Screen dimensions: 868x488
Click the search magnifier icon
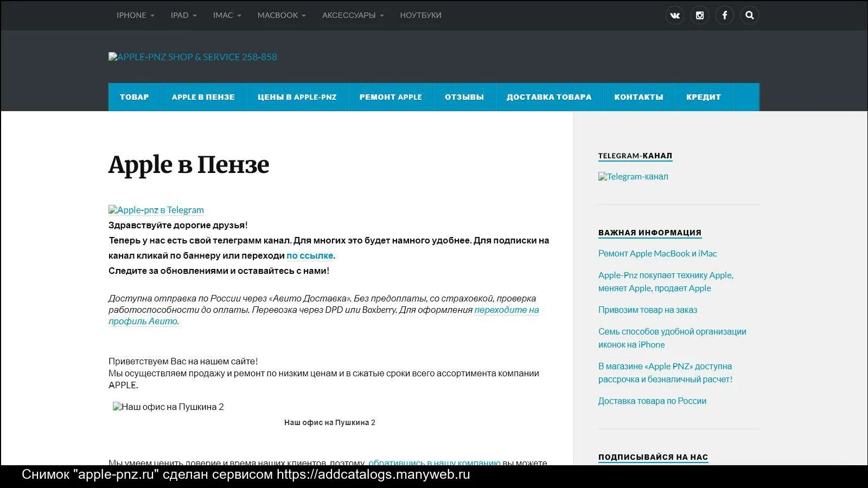(x=750, y=15)
